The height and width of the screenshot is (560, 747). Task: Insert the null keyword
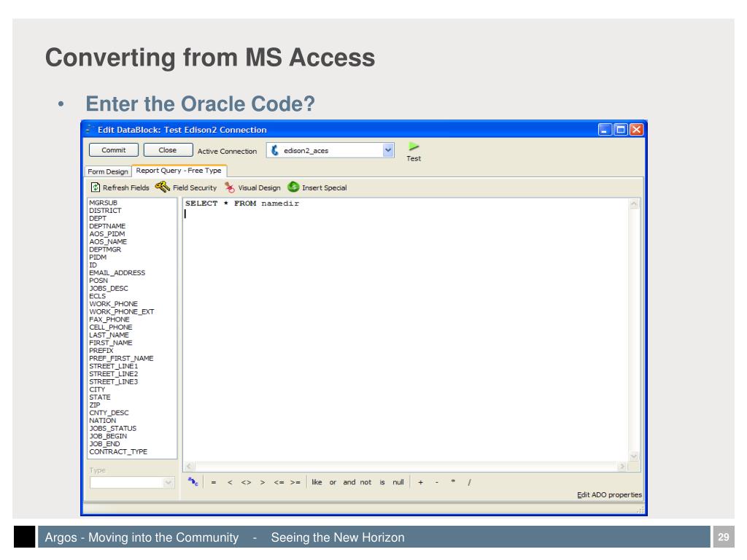tap(398, 482)
